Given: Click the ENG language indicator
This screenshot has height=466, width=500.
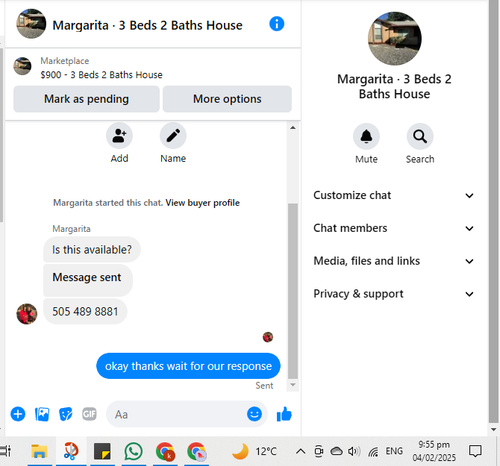Looking at the screenshot, I should (x=394, y=451).
